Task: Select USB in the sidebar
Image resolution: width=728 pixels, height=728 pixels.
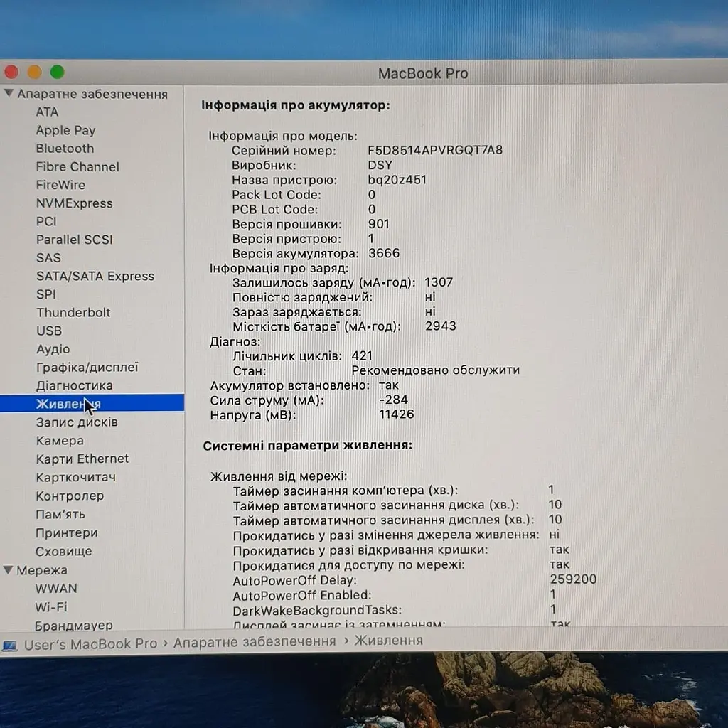Action: pos(49,331)
